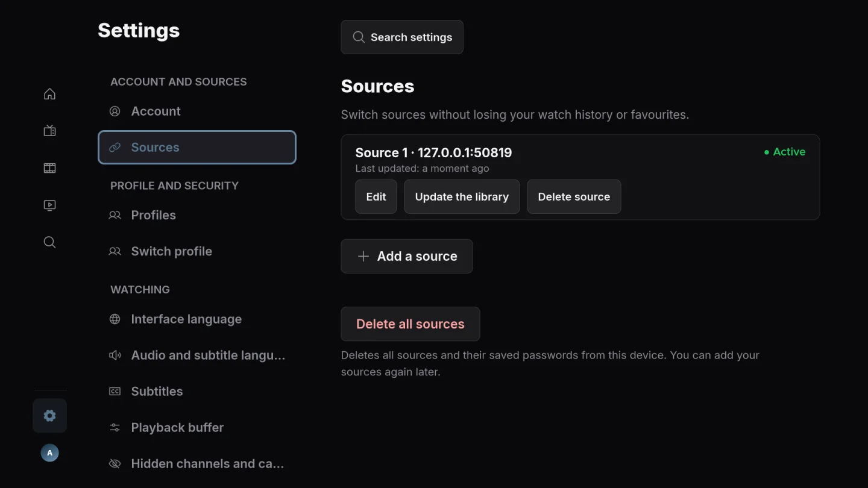Open Sources settings section
The height and width of the screenshot is (488, 868).
pyautogui.click(x=197, y=147)
